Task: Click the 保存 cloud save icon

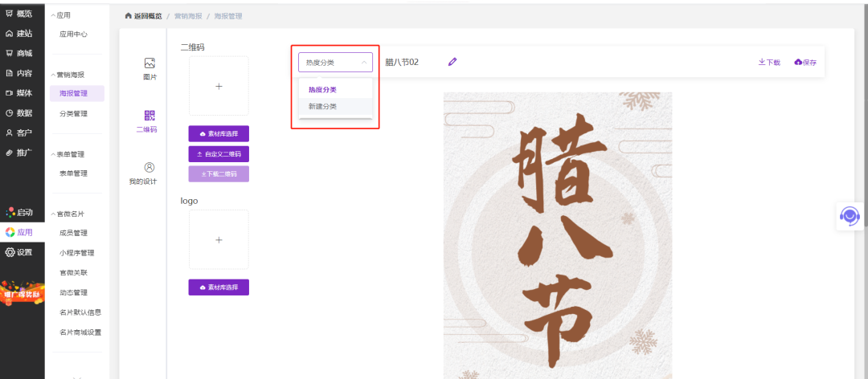Action: pos(798,62)
